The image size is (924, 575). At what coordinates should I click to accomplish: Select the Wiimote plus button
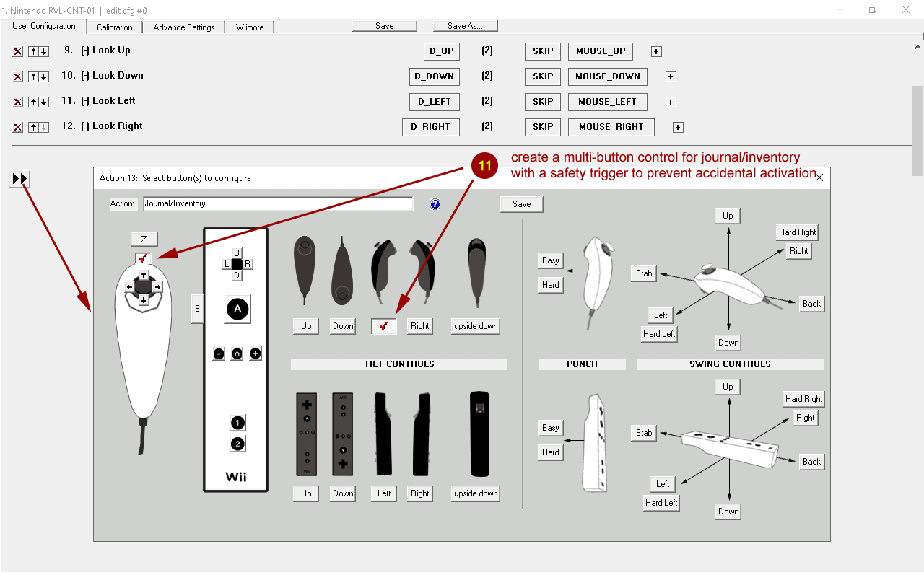(x=256, y=354)
